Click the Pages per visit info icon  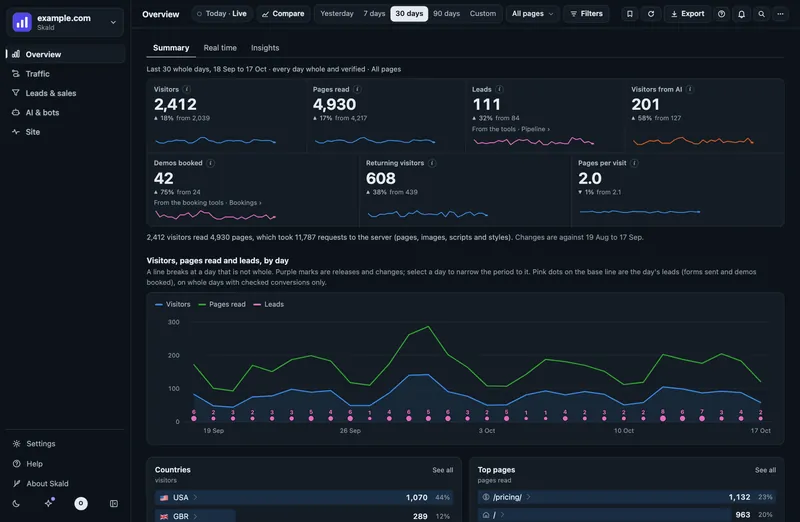click(x=634, y=163)
